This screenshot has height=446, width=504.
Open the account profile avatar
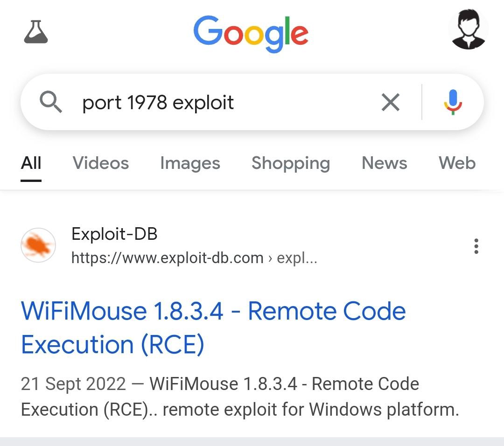tap(469, 29)
